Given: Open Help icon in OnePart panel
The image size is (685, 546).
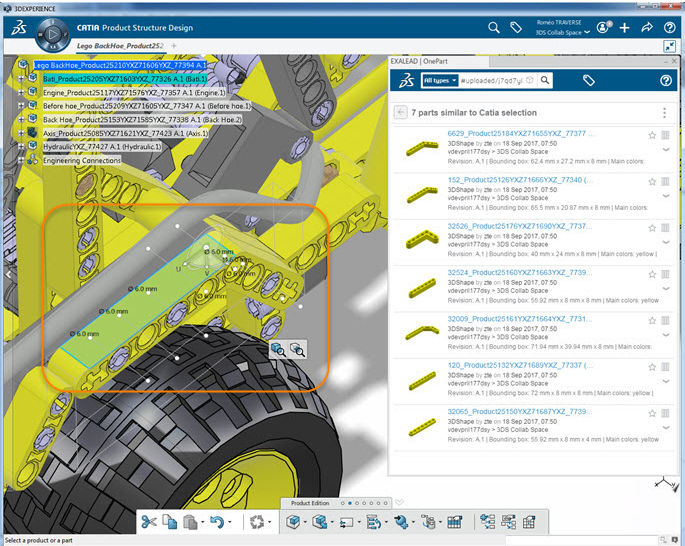Looking at the screenshot, I should [x=666, y=80].
